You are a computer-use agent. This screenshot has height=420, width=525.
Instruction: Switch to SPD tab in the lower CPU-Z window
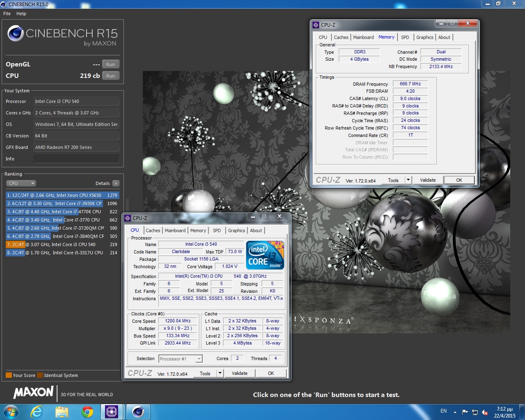click(217, 231)
